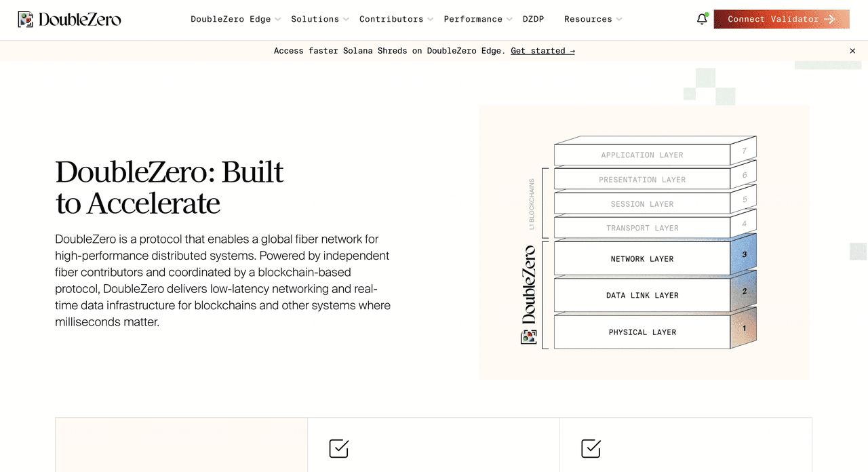Viewport: 868px width, 472px height.
Task: Click the number 2 layer face
Action: click(744, 292)
